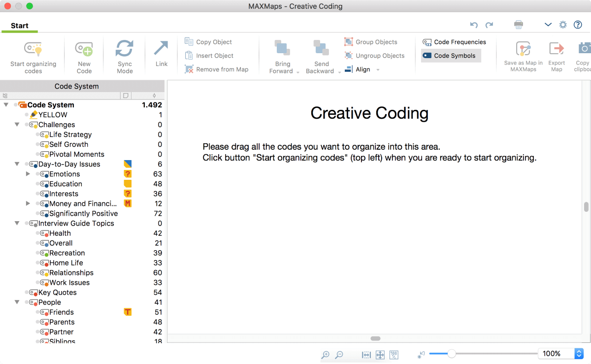Collapse the People code
This screenshot has width=591, height=364.
click(x=17, y=302)
